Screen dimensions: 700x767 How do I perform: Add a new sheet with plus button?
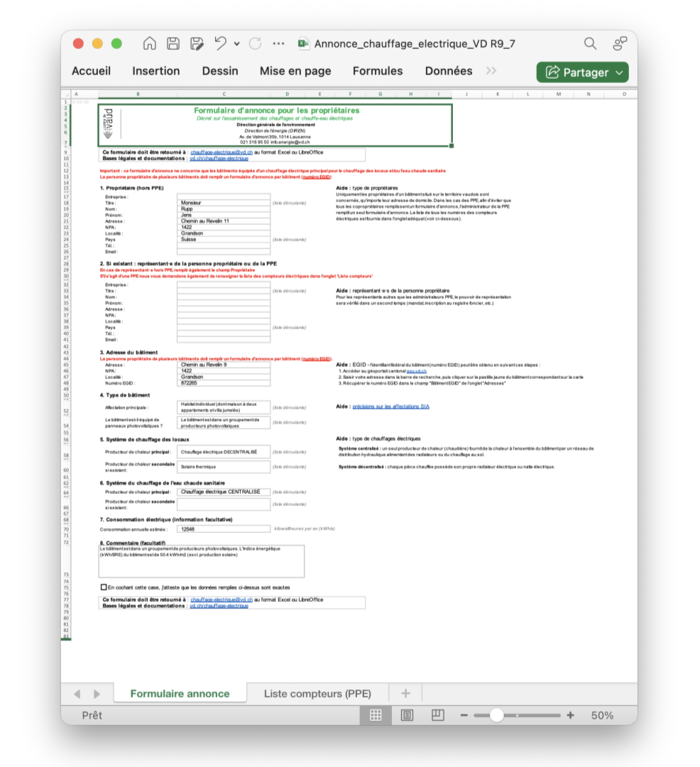coord(405,693)
